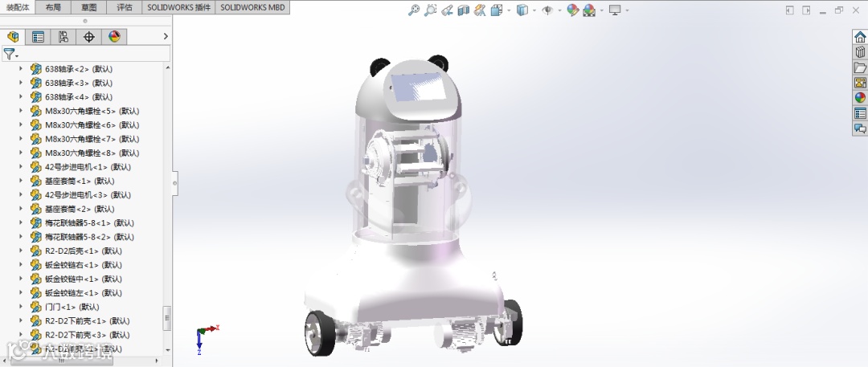Screen dimensions: 868x367
Task: Select M8x30六角螺栓<6> component
Action: pyautogui.click(x=92, y=124)
